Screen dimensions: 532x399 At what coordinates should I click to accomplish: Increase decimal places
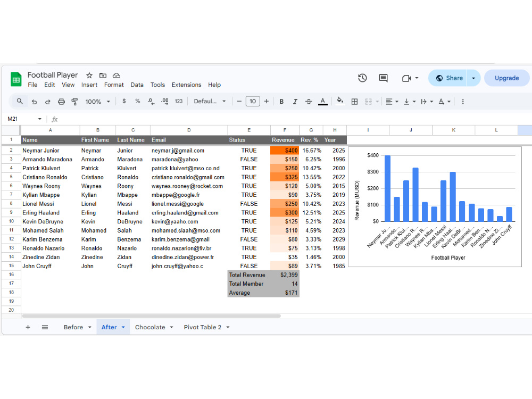click(165, 101)
